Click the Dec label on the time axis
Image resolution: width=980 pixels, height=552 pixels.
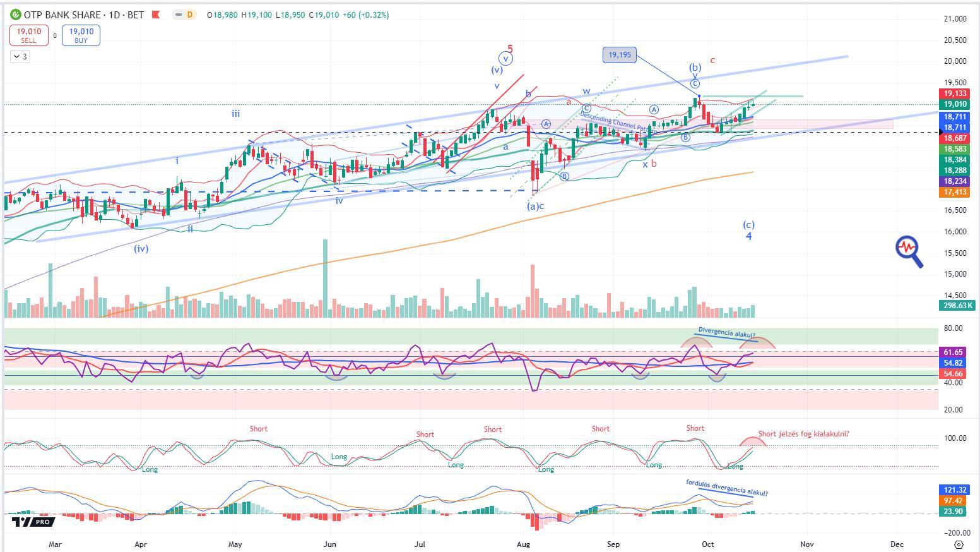click(897, 544)
